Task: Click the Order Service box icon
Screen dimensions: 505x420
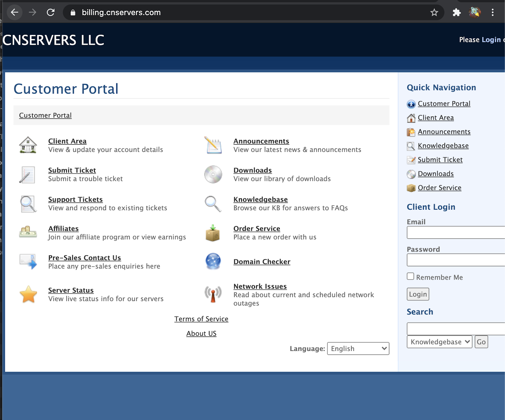Action: (x=213, y=233)
